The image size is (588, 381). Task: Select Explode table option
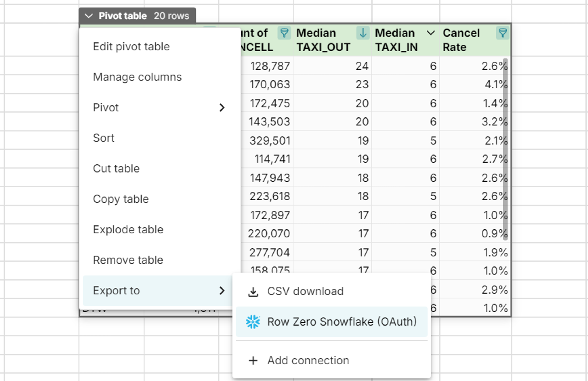click(x=160, y=229)
